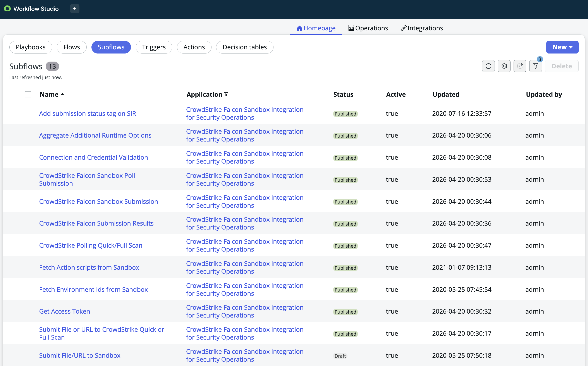The height and width of the screenshot is (366, 588).
Task: Click Application link in CrowdStrike Polling Quick/Full Scan row
Action: (x=244, y=245)
